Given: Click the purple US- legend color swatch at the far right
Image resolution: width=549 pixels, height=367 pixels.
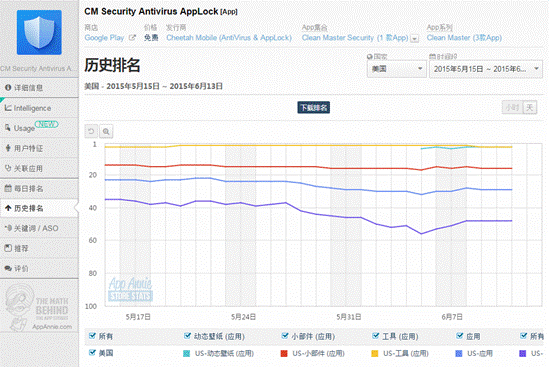Looking at the screenshot, I should (x=522, y=354).
